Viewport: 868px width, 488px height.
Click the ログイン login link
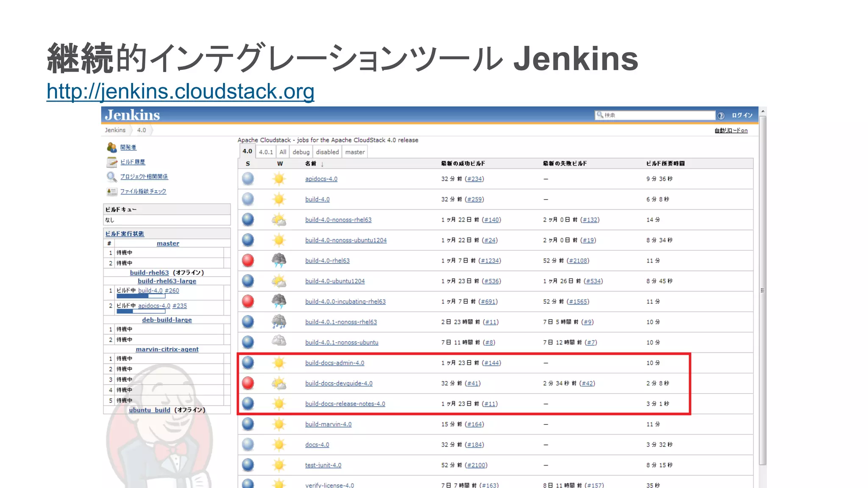pyautogui.click(x=742, y=115)
